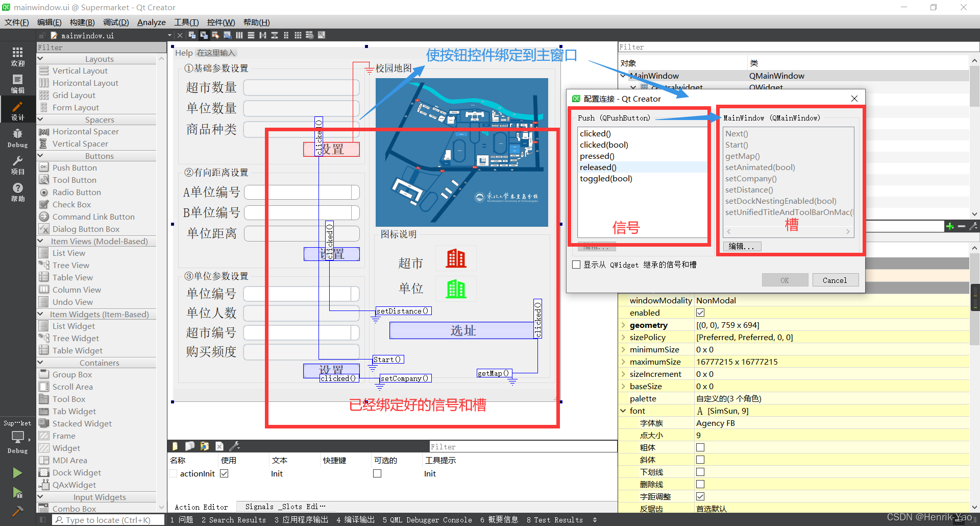Click the green plus add property icon
980x526 pixels.
tap(950, 226)
